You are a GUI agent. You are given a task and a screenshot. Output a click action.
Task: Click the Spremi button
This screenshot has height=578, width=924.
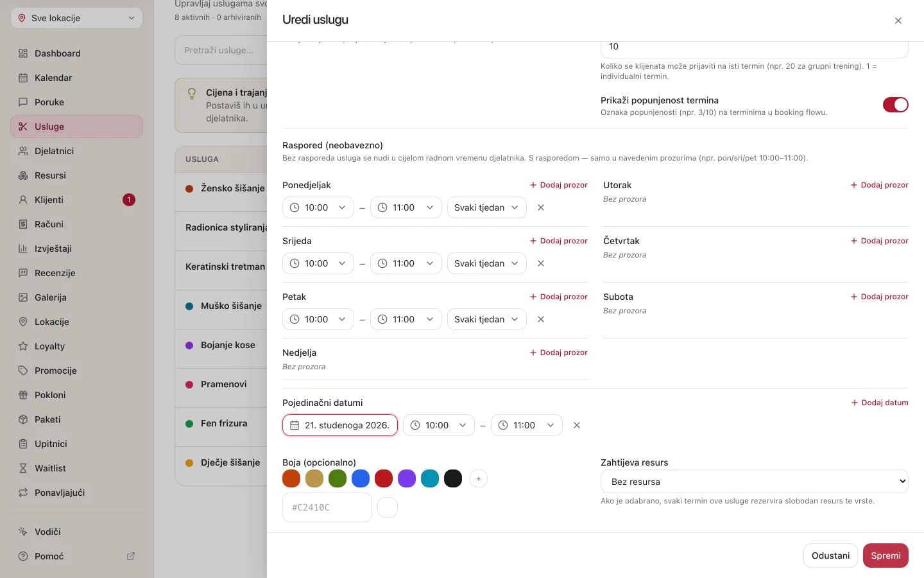[886, 556]
